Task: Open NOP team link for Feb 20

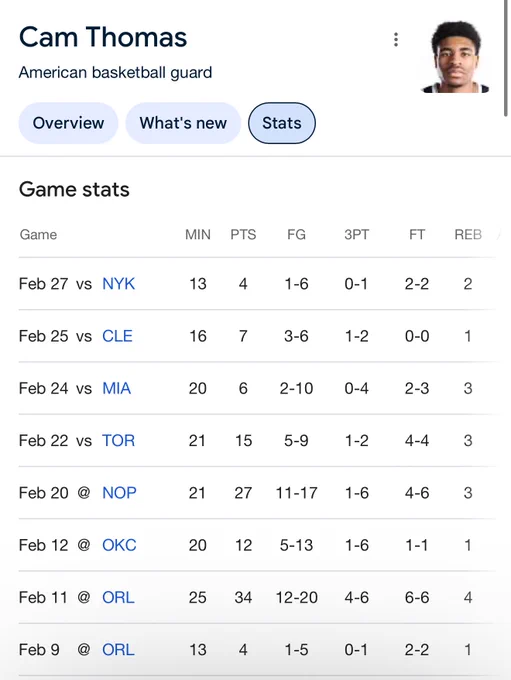Action: 119,493
